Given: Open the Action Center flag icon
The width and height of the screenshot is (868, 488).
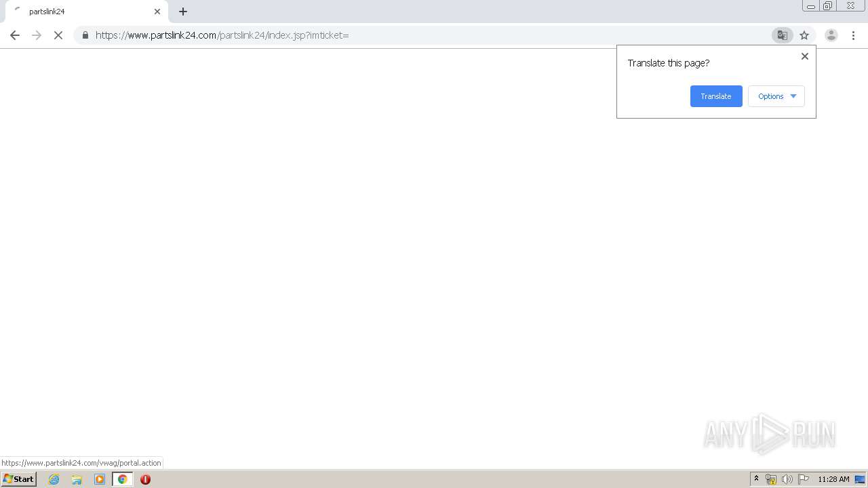Looking at the screenshot, I should click(804, 479).
